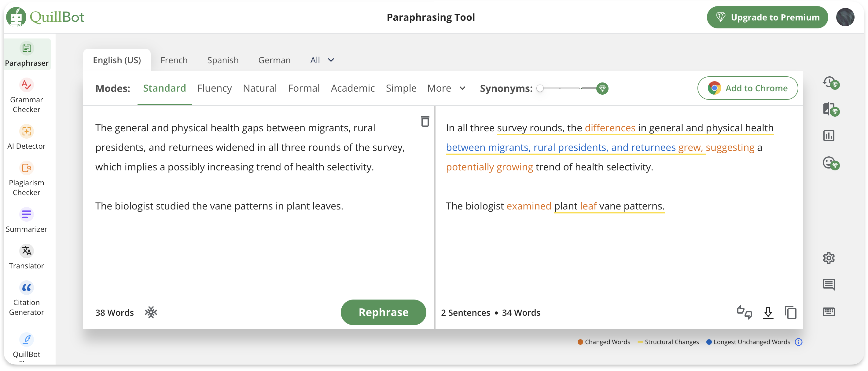Open the Summarizer tool

point(27,220)
